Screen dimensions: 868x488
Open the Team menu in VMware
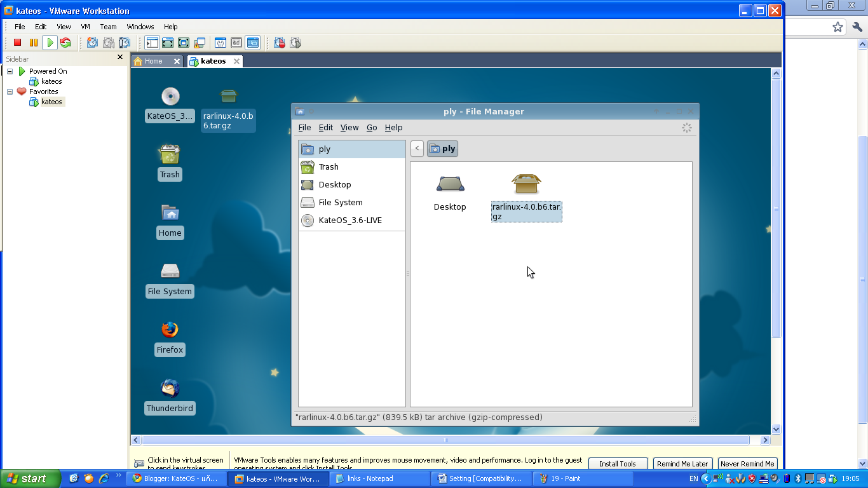(108, 27)
